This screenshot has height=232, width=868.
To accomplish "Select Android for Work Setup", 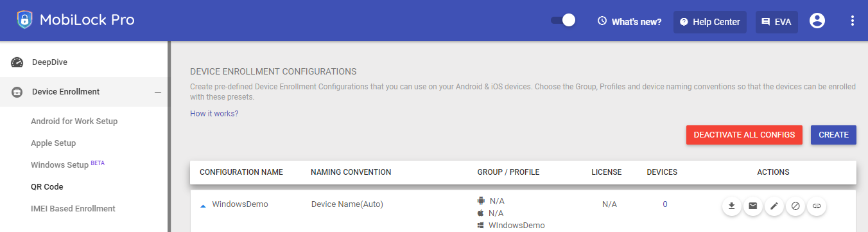I will click(74, 121).
